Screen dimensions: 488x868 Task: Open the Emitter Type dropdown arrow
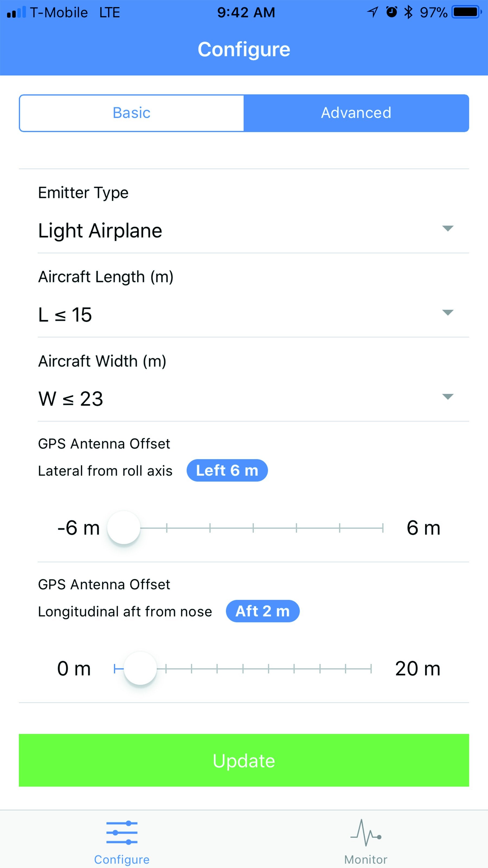(x=447, y=228)
